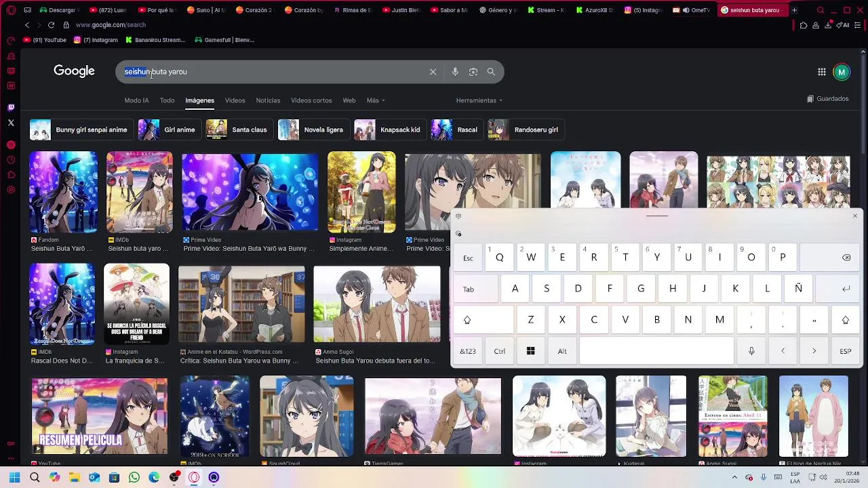Open the Herramientas dropdown
868x488 pixels.
(x=479, y=100)
